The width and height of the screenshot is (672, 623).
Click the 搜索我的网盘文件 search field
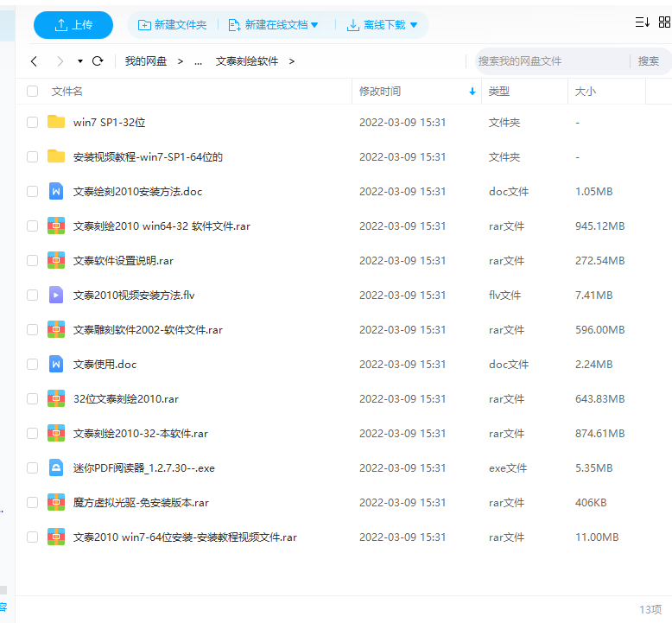[549, 61]
